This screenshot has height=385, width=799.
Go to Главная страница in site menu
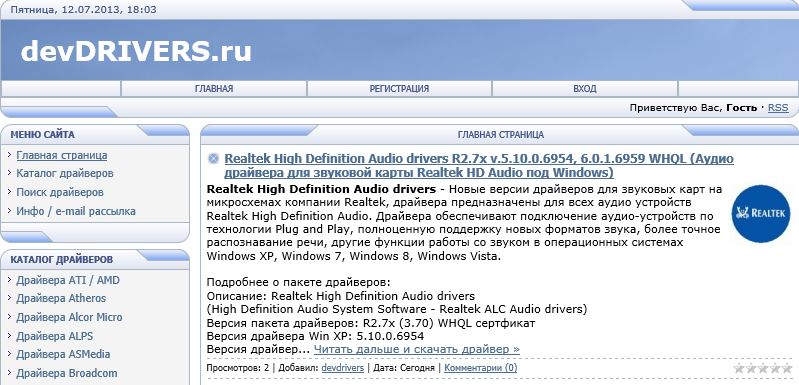pyautogui.click(x=62, y=155)
